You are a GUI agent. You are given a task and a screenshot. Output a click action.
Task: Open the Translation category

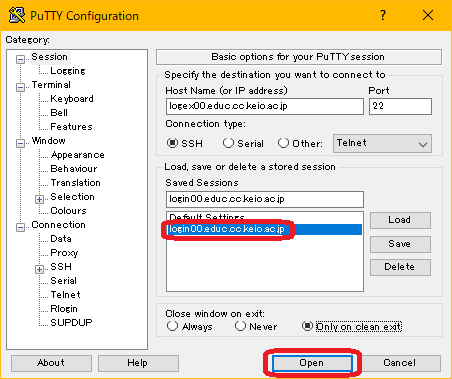coord(75,183)
